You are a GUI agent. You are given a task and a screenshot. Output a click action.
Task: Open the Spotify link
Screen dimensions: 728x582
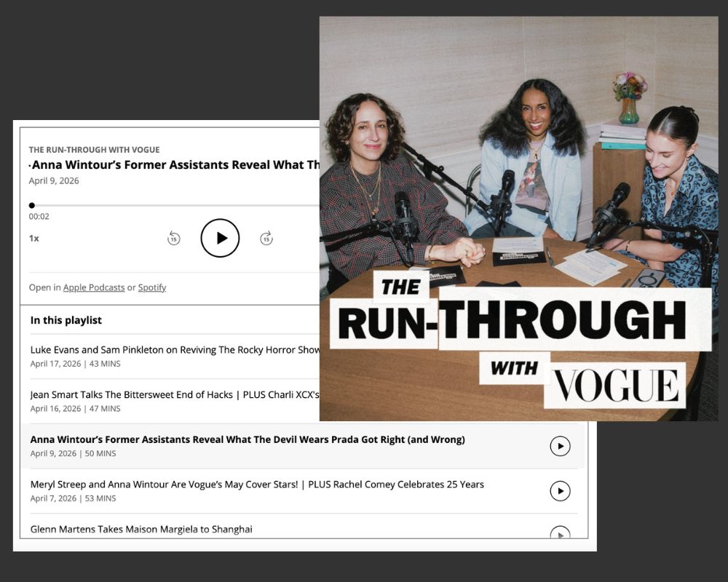pos(152,287)
